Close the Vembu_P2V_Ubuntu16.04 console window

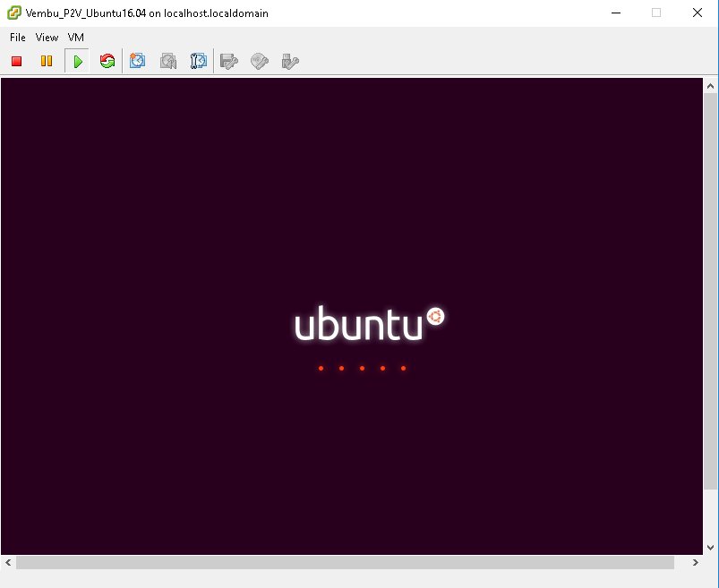[697, 13]
